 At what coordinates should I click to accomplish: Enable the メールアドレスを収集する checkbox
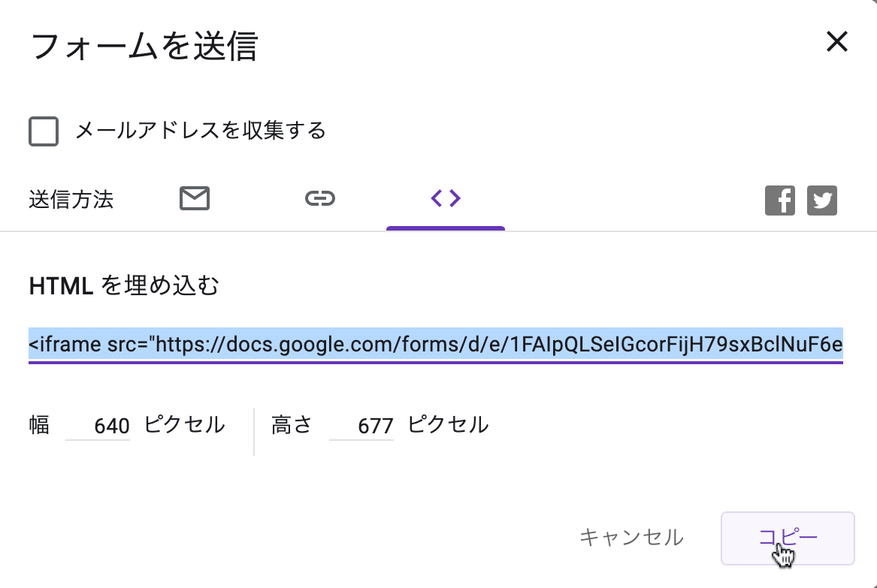coord(44,131)
